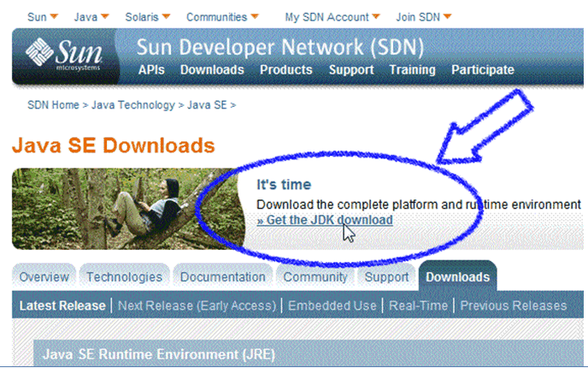The height and width of the screenshot is (368, 588).
Task: Select Products in the SDN header
Action: [x=286, y=70]
